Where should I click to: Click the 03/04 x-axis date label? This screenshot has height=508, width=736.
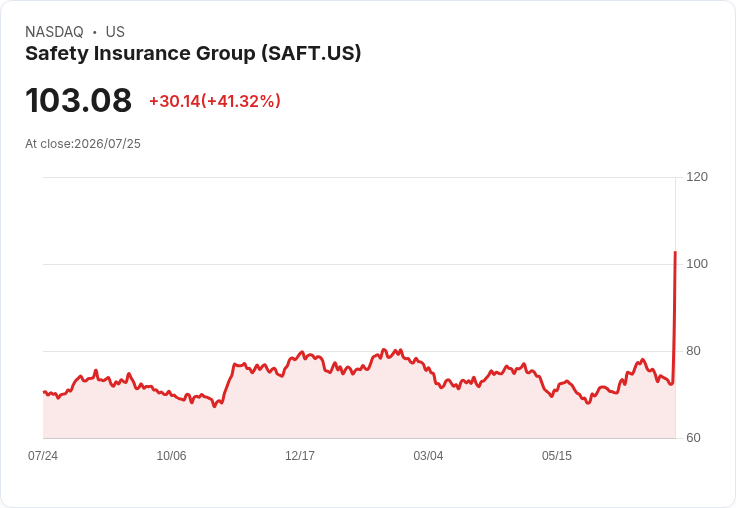428,455
